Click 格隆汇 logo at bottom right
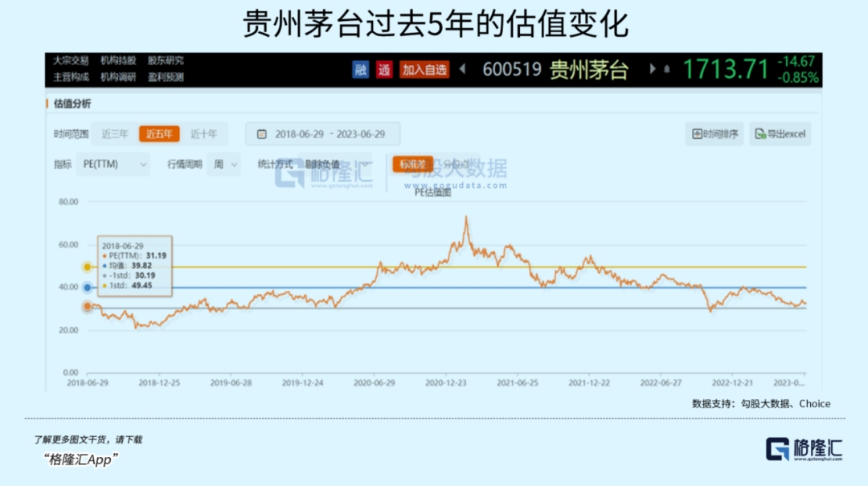Viewport: 868px width, 486px height. click(x=805, y=449)
